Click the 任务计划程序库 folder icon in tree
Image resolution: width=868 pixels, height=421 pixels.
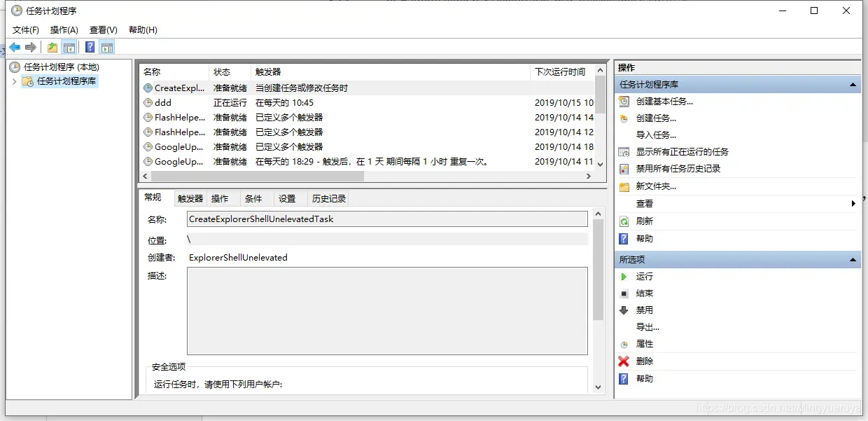28,81
